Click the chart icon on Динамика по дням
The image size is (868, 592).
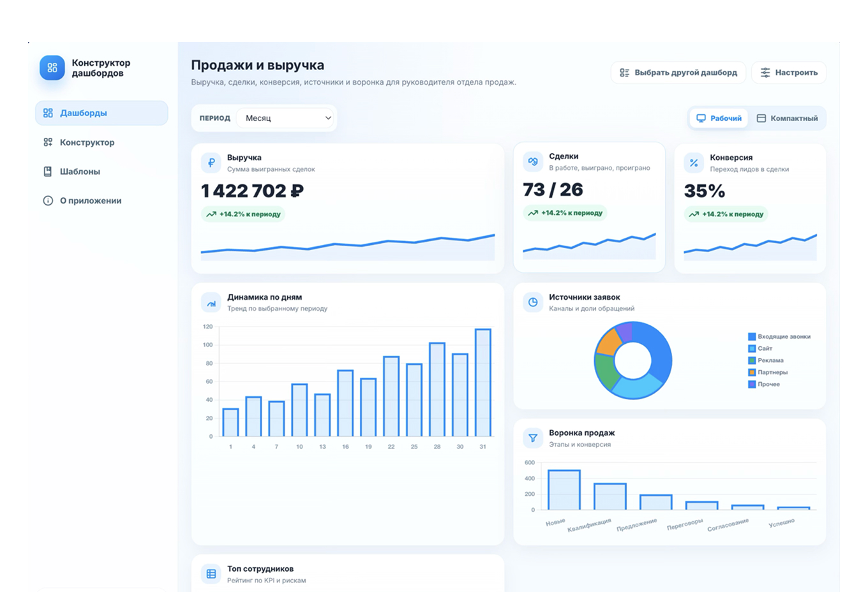tap(211, 302)
